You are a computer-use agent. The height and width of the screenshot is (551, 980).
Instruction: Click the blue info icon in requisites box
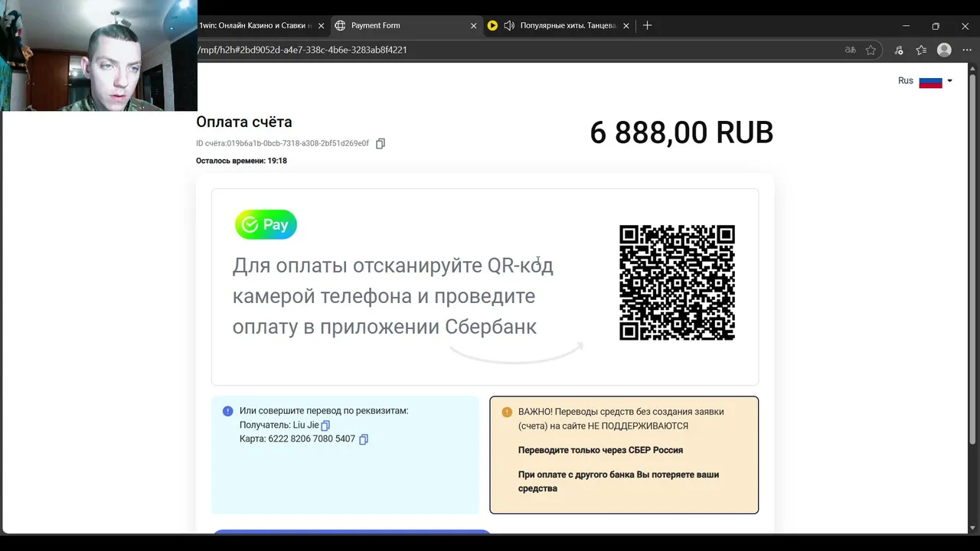227,411
